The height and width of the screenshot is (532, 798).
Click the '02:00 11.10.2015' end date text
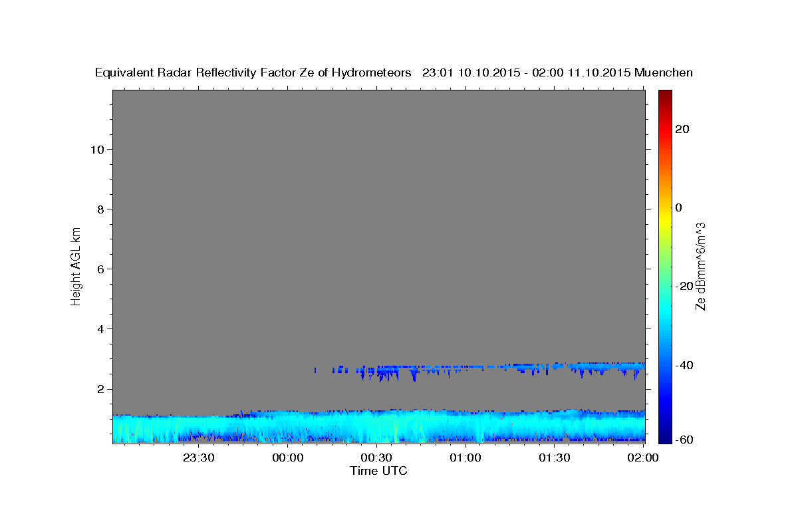[581, 72]
